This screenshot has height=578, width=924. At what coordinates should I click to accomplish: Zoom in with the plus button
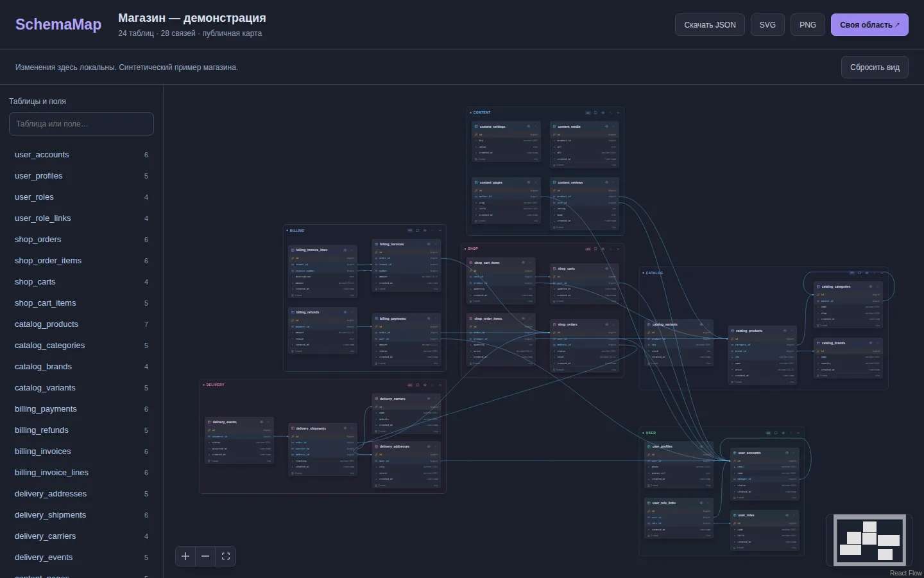pyautogui.click(x=185, y=556)
